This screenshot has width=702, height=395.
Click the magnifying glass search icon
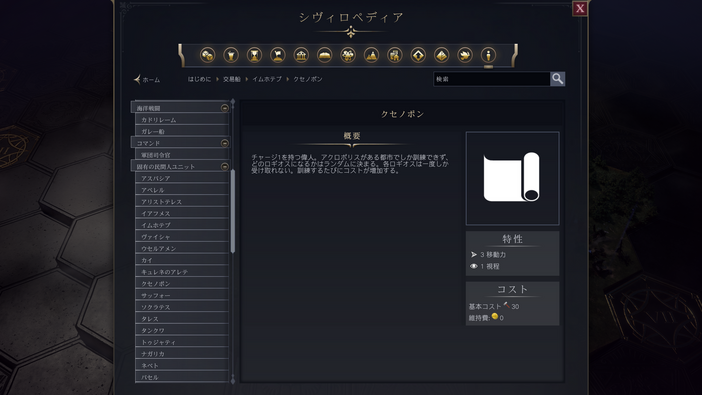(x=557, y=79)
